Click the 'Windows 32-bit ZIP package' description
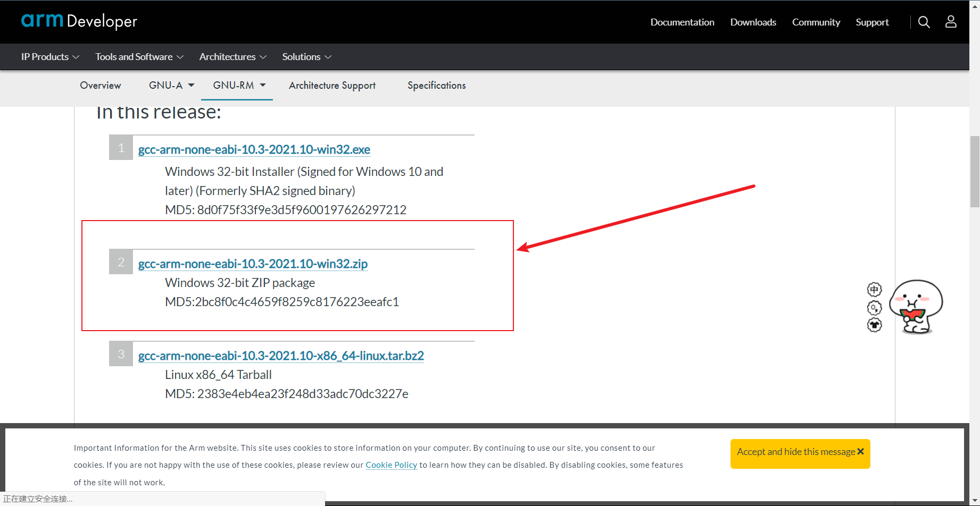This screenshot has width=980, height=506. 240,283
